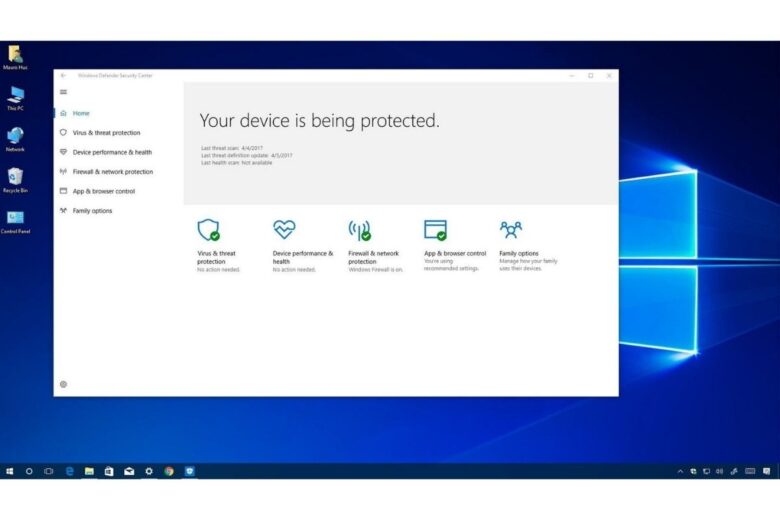
Task: Open the volume control in system tray
Action: point(719,471)
